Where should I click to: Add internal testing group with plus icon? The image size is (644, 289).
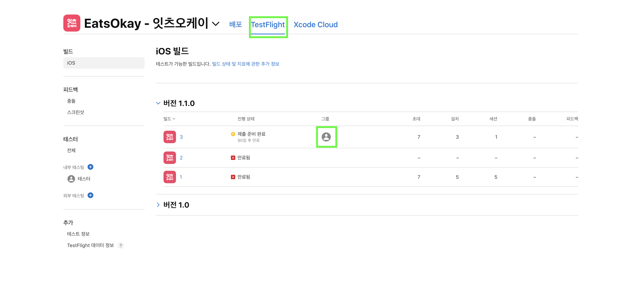click(x=91, y=167)
